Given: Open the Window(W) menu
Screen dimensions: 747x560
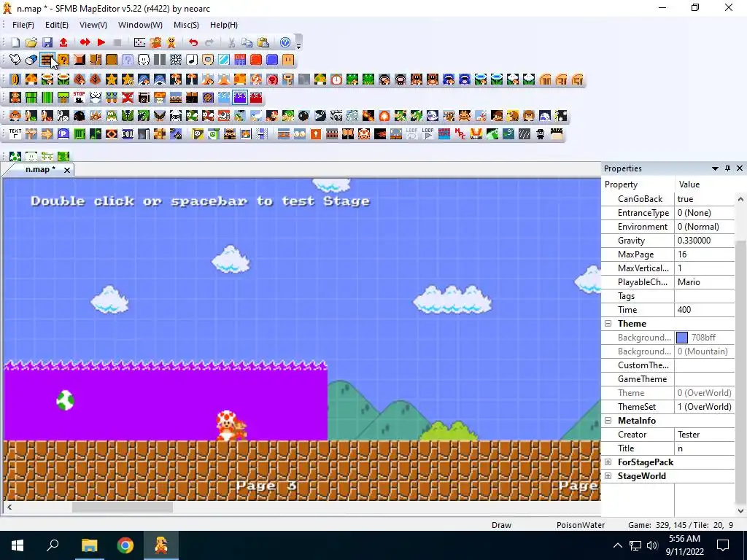Looking at the screenshot, I should 140,25.
